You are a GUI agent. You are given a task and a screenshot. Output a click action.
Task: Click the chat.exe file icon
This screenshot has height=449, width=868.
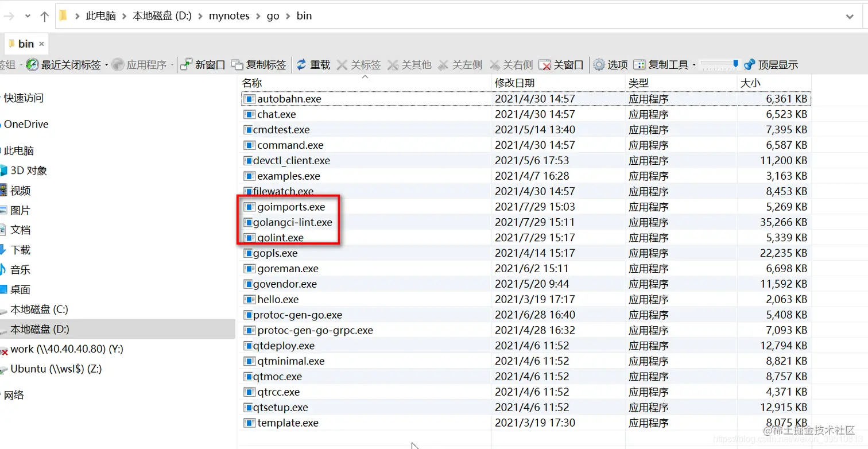tap(249, 114)
